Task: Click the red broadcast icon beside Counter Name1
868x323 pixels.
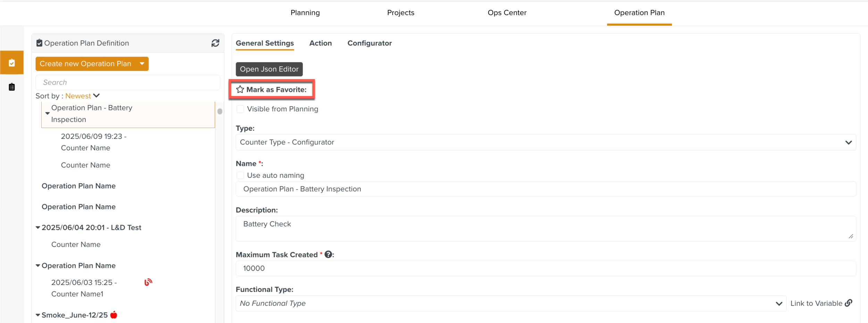Action: pos(148,282)
